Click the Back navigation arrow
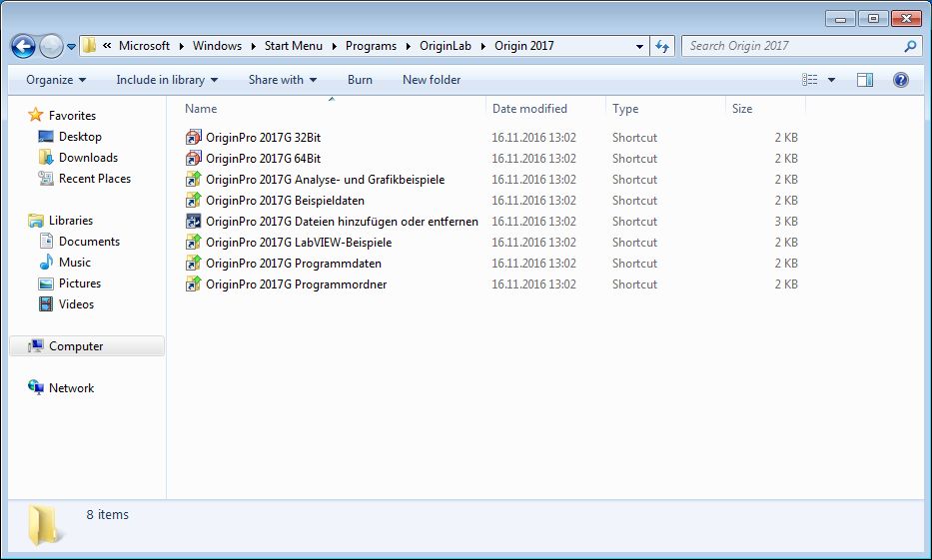Image resolution: width=932 pixels, height=560 pixels. tap(24, 46)
